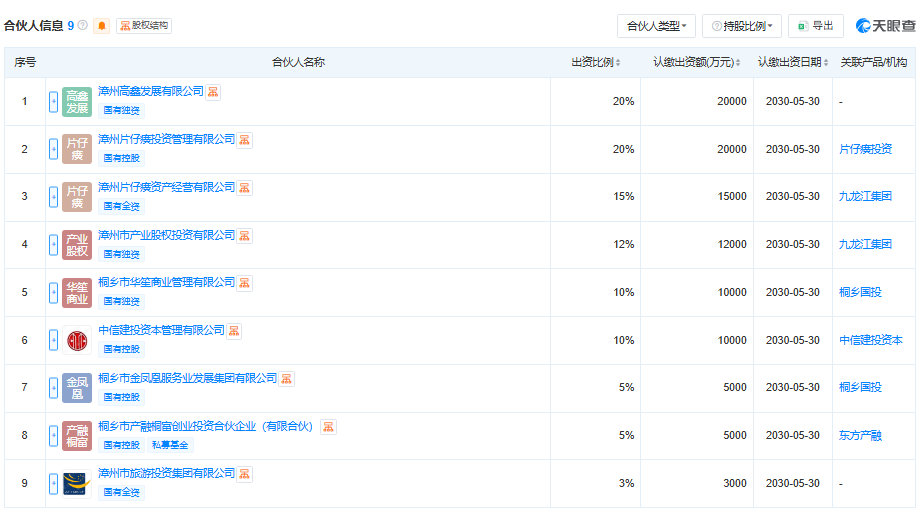The image size is (921, 527).
Task: Click the 股权结构 button
Action: (144, 26)
